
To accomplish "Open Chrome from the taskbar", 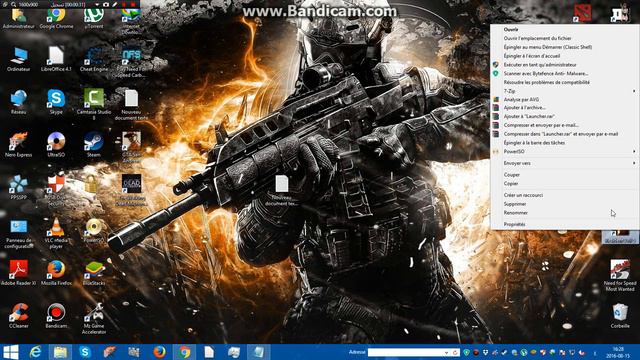I will coord(184,352).
